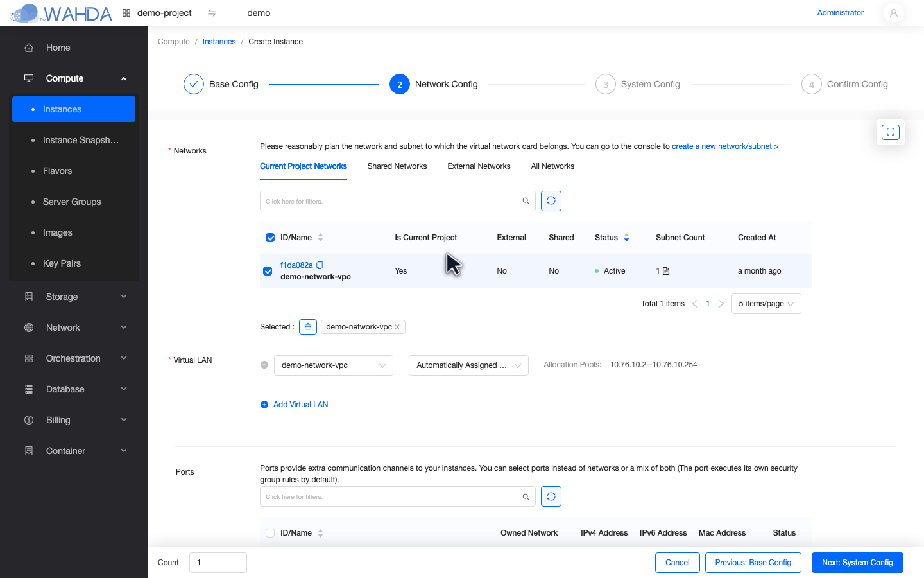Viewport: 924px width, 578px height.
Task: Switch to Shared Networks tab
Action: tap(397, 166)
